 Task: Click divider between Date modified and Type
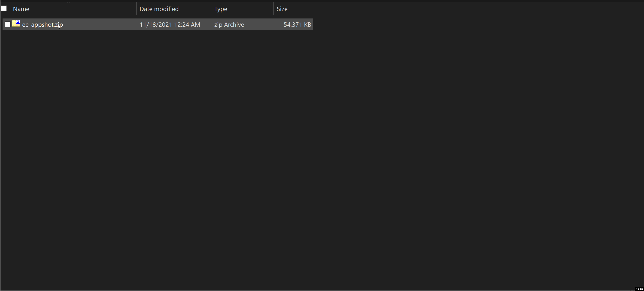[x=211, y=9]
